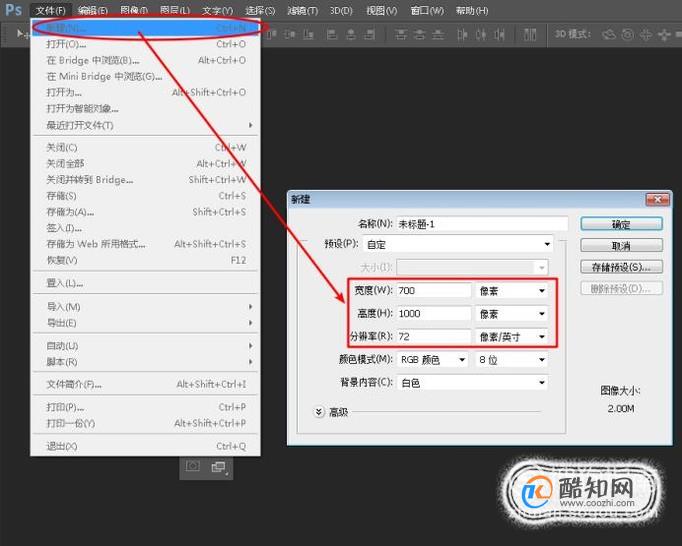Open the 帮助(H) menu

pyautogui.click(x=472, y=10)
